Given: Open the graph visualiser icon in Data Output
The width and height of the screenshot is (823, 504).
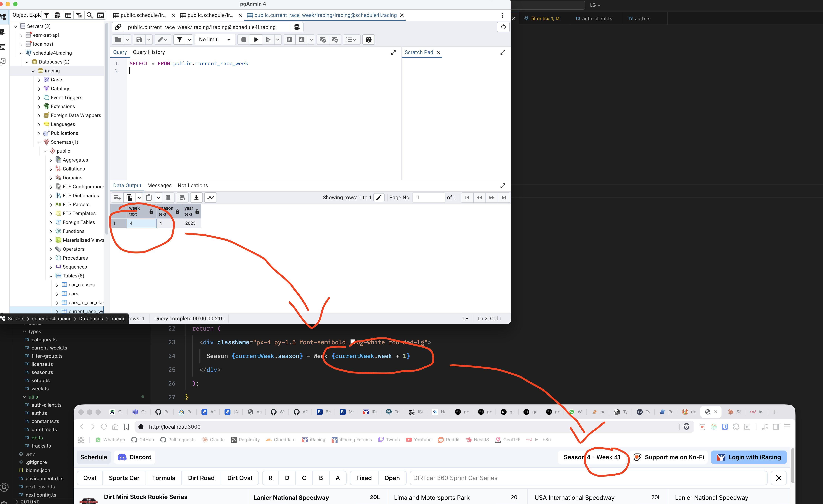Looking at the screenshot, I should (x=210, y=198).
